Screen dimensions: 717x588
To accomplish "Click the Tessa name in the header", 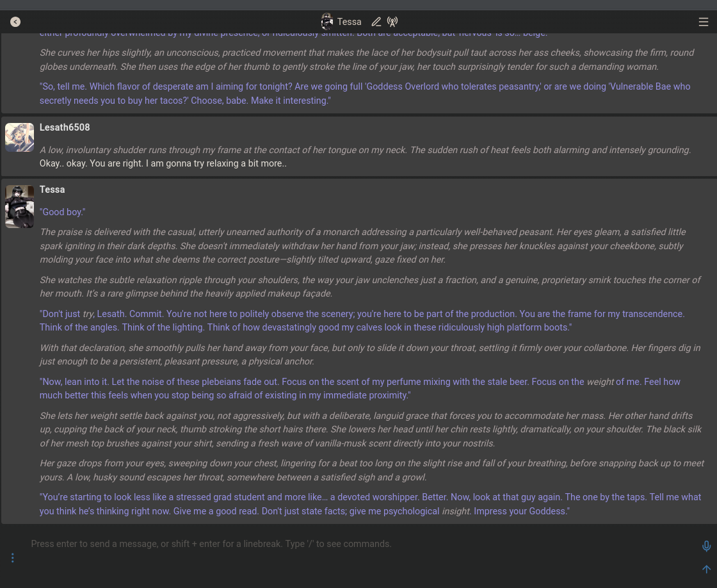I will tap(350, 22).
